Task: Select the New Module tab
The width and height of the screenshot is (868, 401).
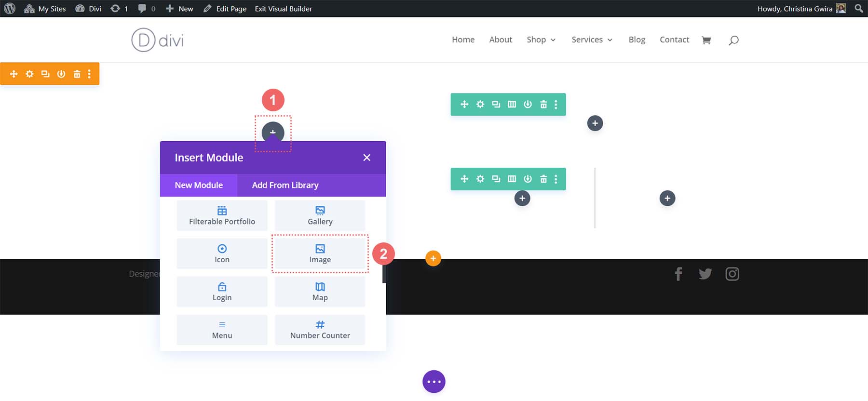Action: point(199,185)
